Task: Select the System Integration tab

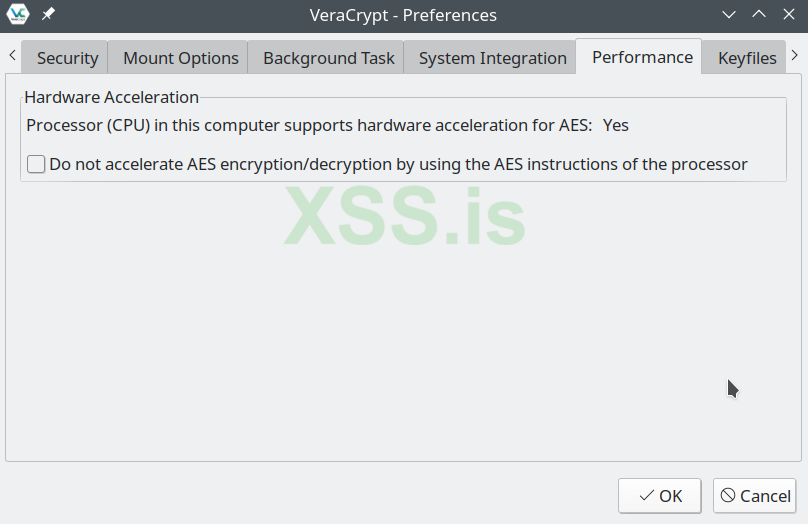Action: tap(492, 58)
